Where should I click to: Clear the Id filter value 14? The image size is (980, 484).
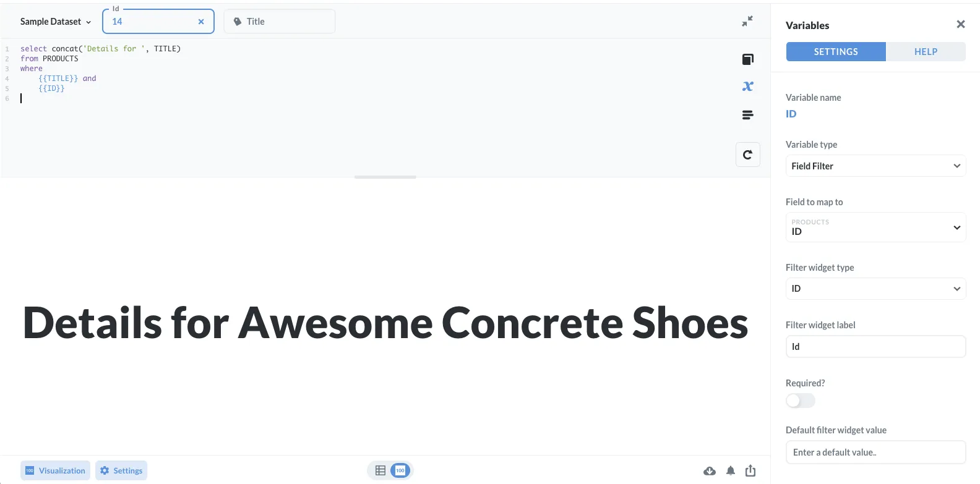pos(201,22)
